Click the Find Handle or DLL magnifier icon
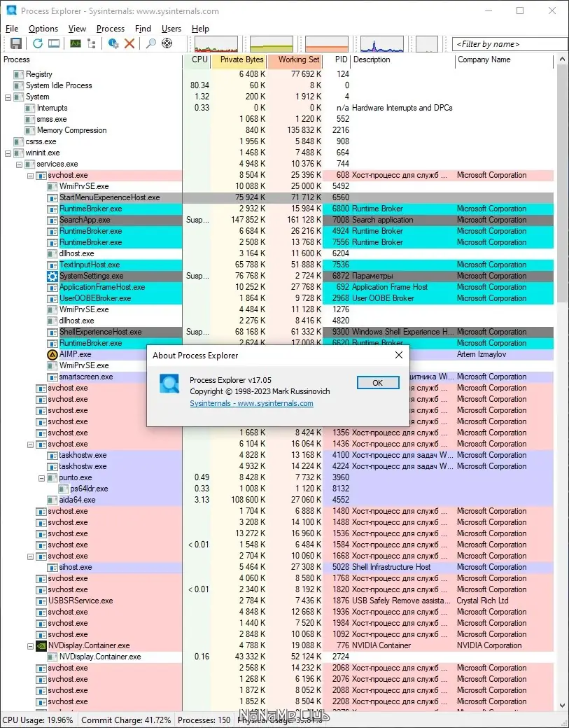The height and width of the screenshot is (728, 569). coord(150,43)
